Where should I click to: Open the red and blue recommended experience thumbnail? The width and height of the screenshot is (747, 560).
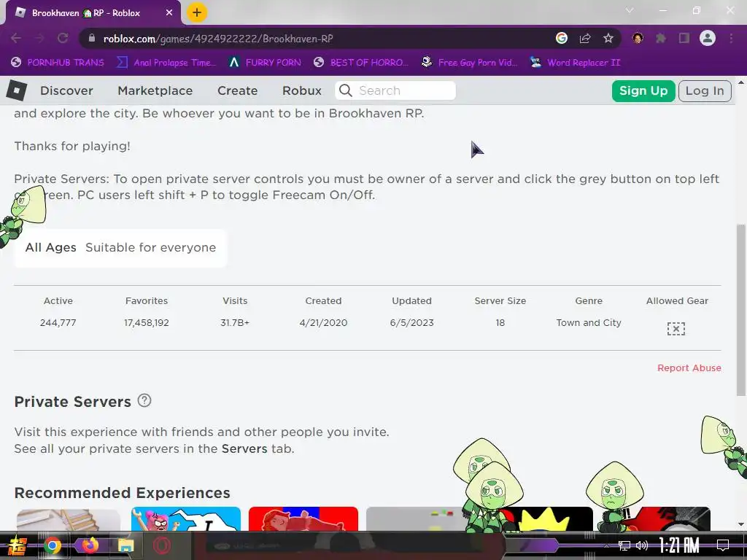tap(303, 519)
